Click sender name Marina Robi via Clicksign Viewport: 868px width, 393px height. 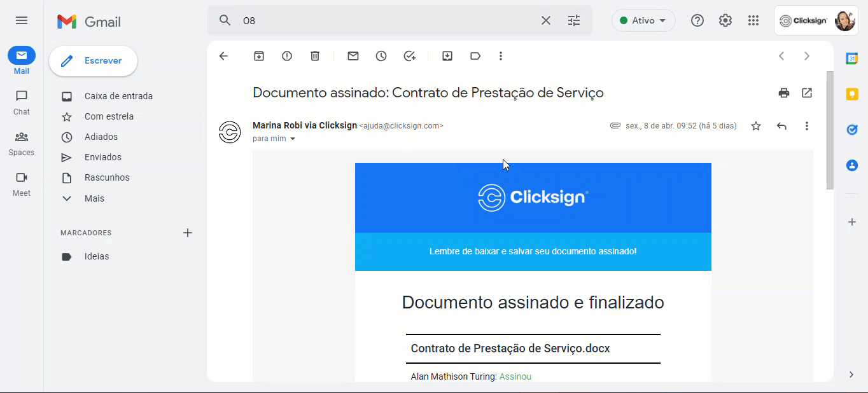point(305,125)
